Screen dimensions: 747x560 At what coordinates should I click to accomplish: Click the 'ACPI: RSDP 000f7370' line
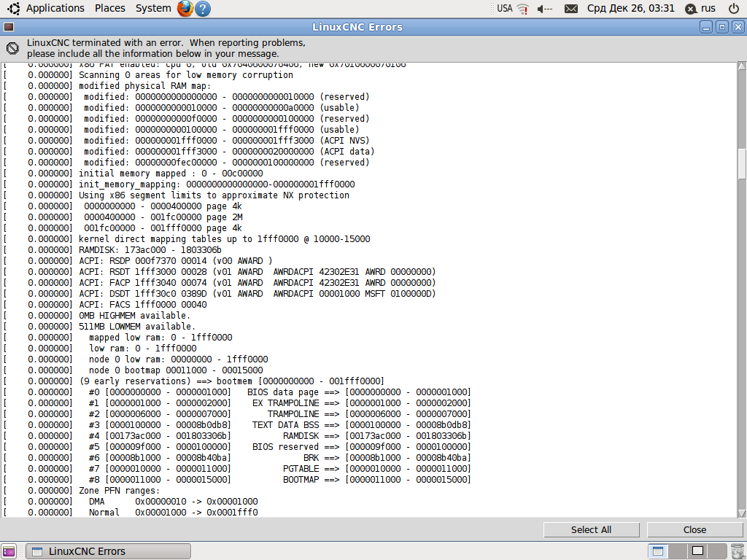click(x=175, y=261)
